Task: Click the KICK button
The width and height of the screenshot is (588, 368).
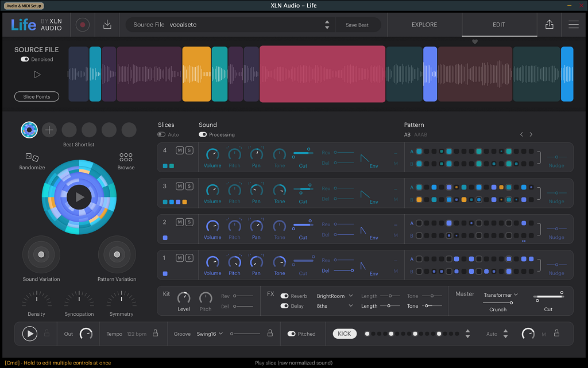Action: 345,334
